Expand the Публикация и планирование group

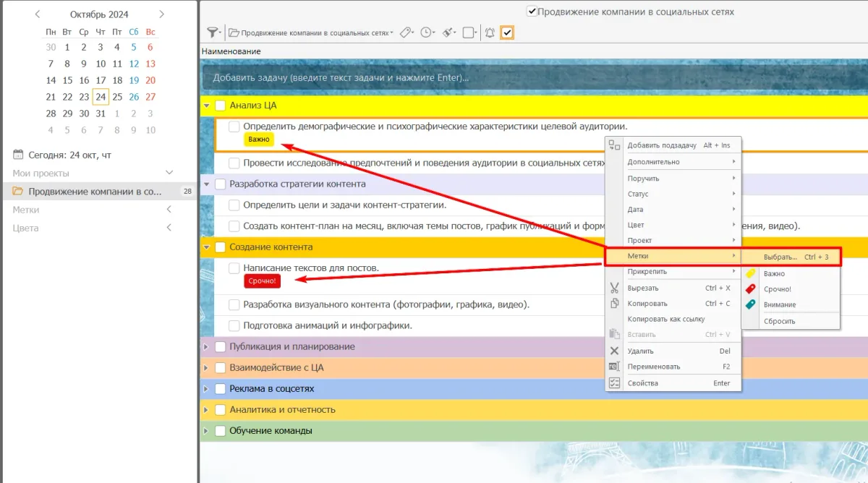pos(206,347)
